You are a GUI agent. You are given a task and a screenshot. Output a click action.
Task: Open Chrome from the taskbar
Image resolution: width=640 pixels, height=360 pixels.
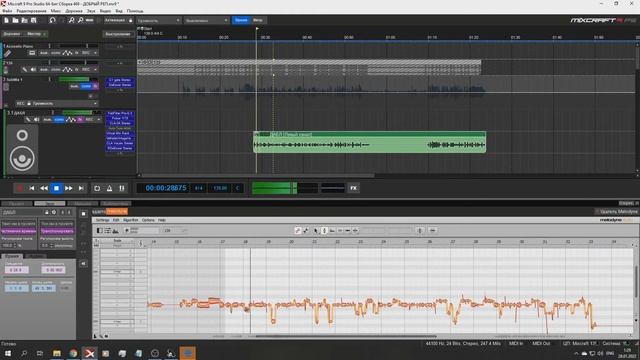pyautogui.click(x=73, y=353)
